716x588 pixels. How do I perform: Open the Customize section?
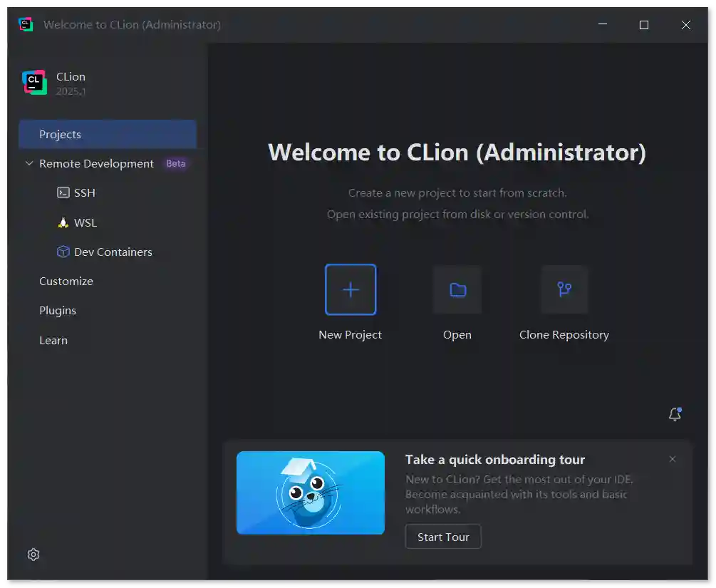[x=66, y=282]
